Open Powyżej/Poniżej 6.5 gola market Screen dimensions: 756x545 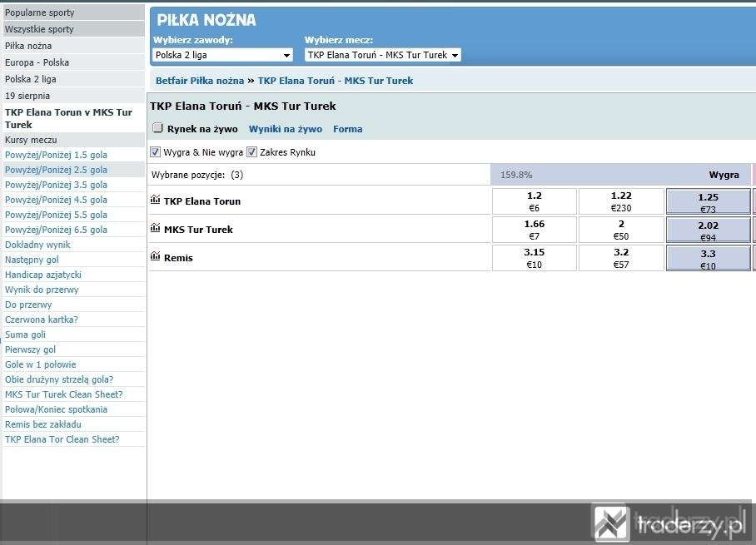click(x=56, y=230)
